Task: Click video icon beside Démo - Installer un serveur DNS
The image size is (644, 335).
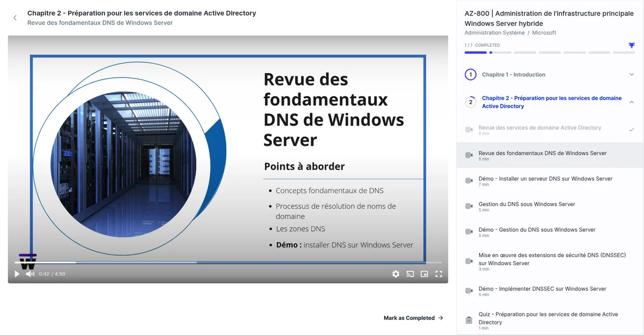Action: click(469, 181)
